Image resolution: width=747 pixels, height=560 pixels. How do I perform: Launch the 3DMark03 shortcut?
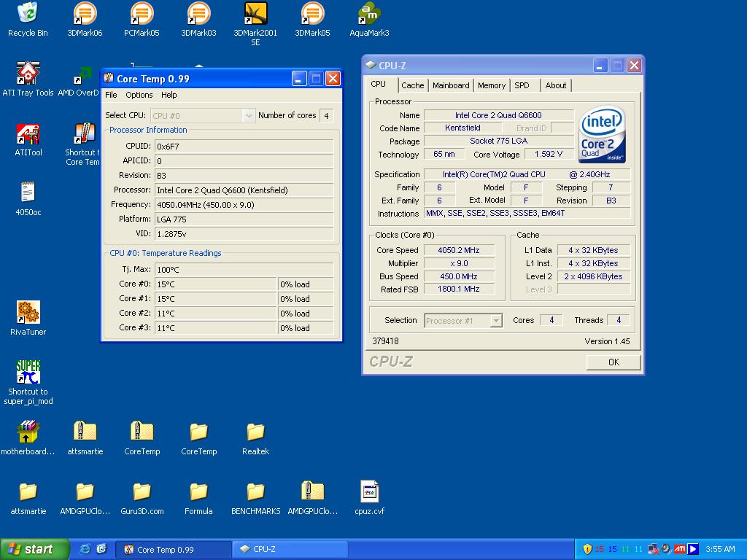[x=198, y=20]
